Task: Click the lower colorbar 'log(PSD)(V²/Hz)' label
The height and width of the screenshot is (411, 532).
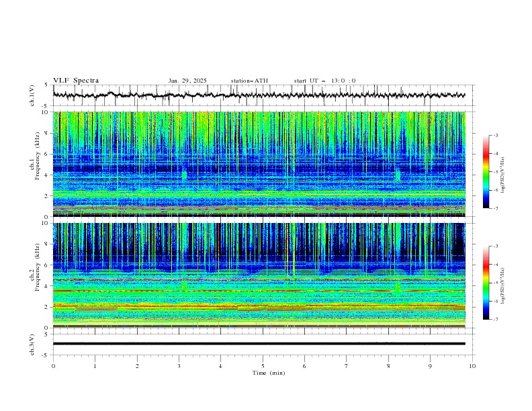Action: (503, 286)
